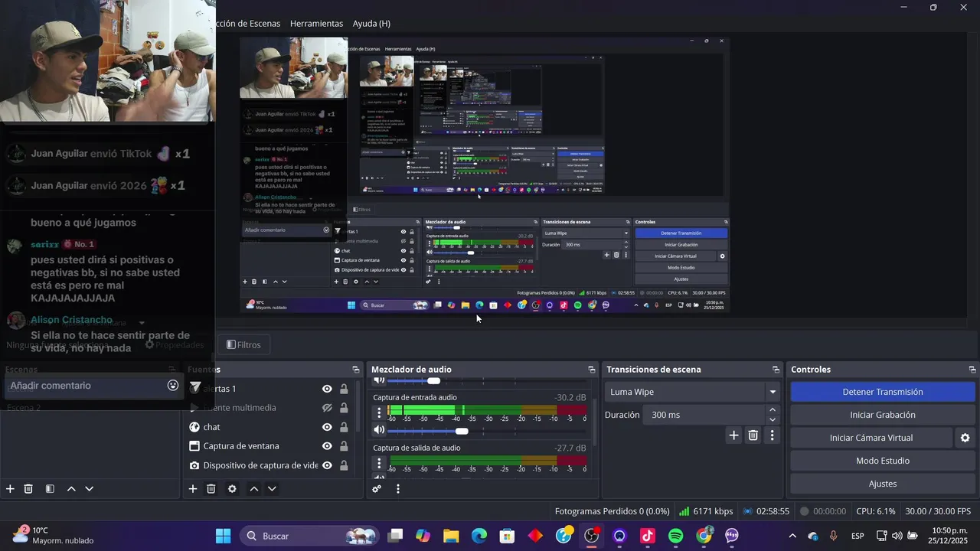The height and width of the screenshot is (551, 980).
Task: Click Iniciar Grabación button
Action: point(883,415)
